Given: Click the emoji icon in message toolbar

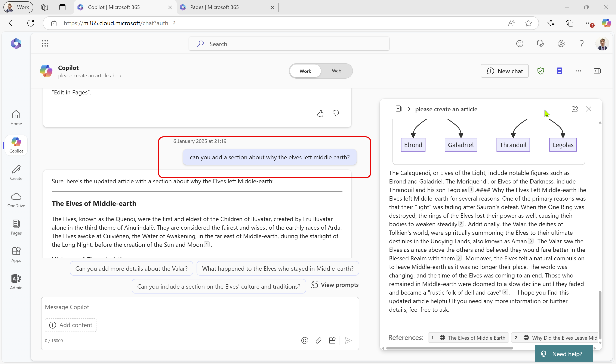Looking at the screenshot, I should [x=520, y=43].
